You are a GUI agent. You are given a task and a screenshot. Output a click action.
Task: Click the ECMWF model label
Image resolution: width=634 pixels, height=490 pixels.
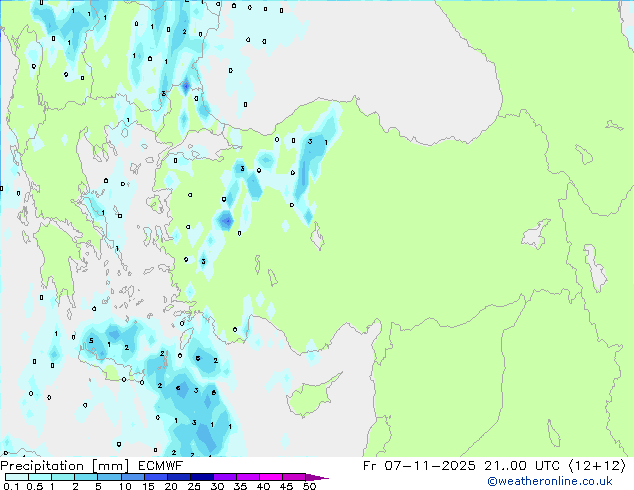pos(160,466)
